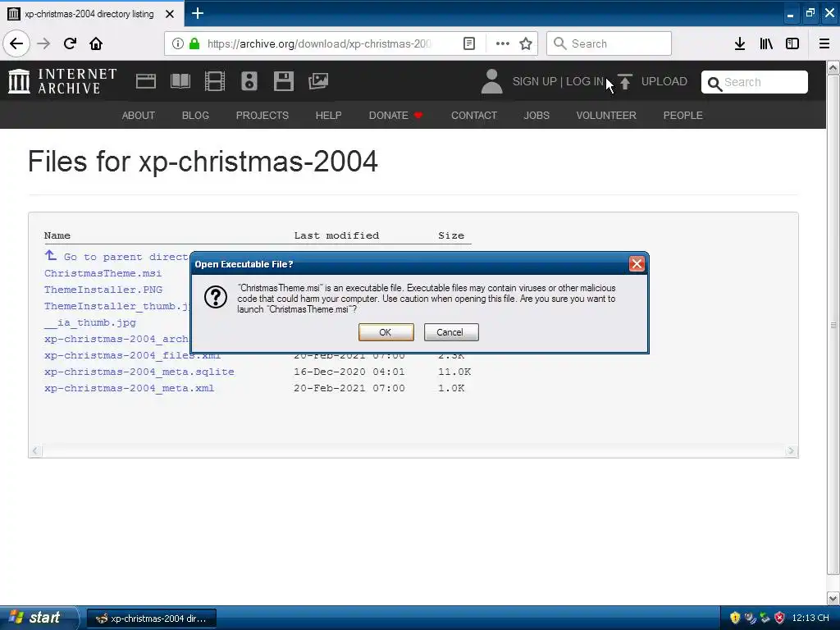Click the LOG IN link
840x630 pixels.
[x=585, y=81]
